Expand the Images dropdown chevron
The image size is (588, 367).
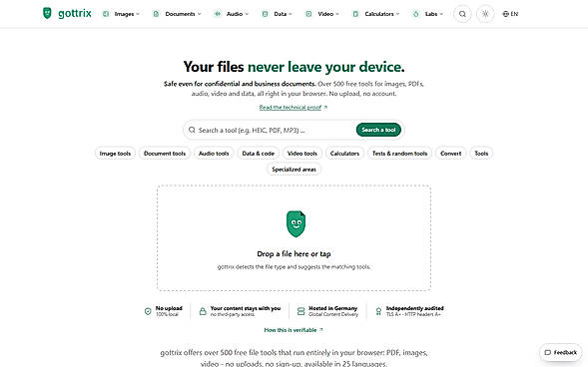(x=138, y=14)
